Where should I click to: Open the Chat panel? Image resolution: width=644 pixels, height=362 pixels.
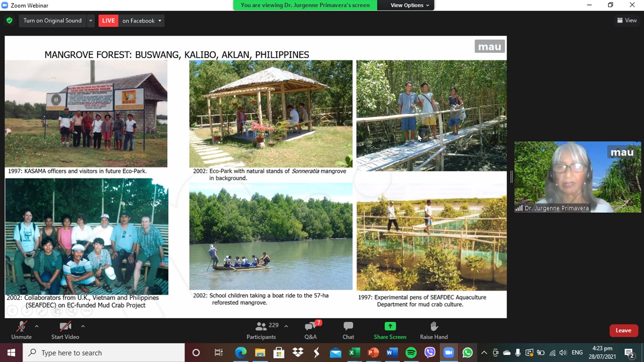(348, 330)
